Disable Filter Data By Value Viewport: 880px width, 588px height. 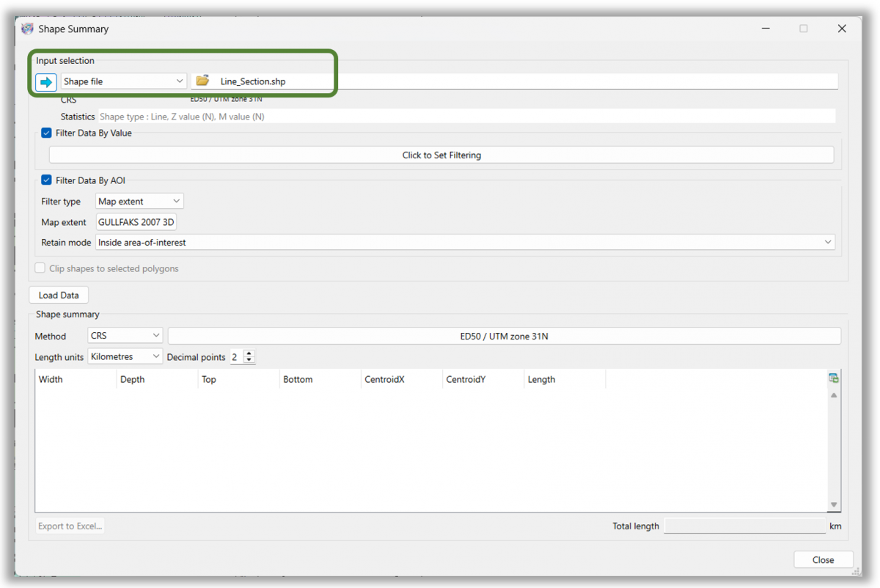click(45, 133)
